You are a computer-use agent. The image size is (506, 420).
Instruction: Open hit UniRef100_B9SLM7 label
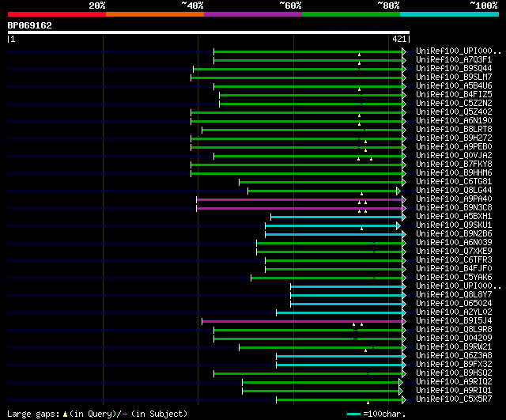click(x=454, y=78)
